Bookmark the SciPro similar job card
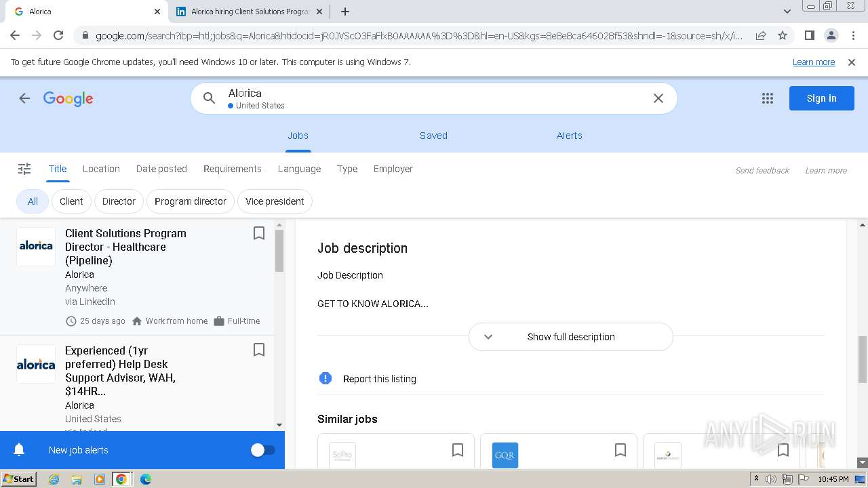This screenshot has height=488, width=868. pyautogui.click(x=458, y=450)
